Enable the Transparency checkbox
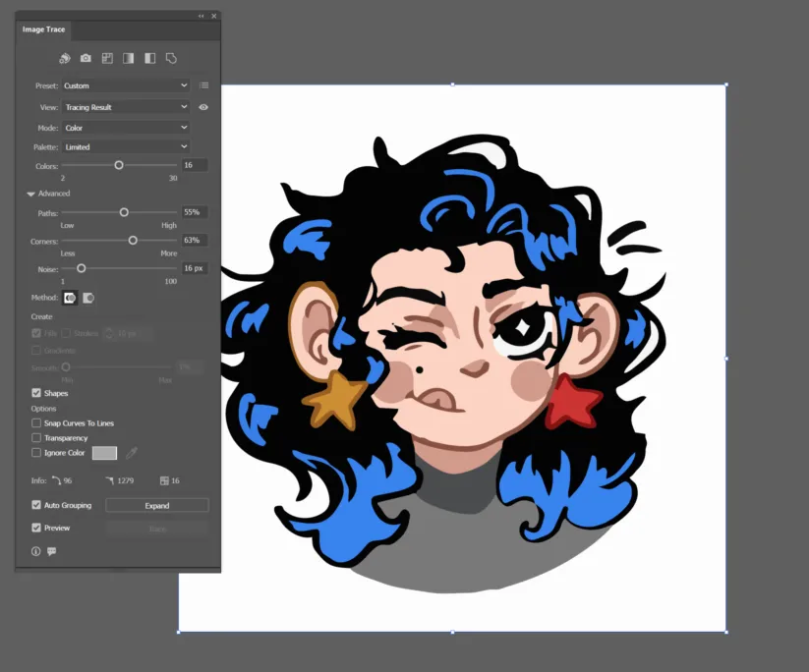The height and width of the screenshot is (672, 809). pos(36,438)
